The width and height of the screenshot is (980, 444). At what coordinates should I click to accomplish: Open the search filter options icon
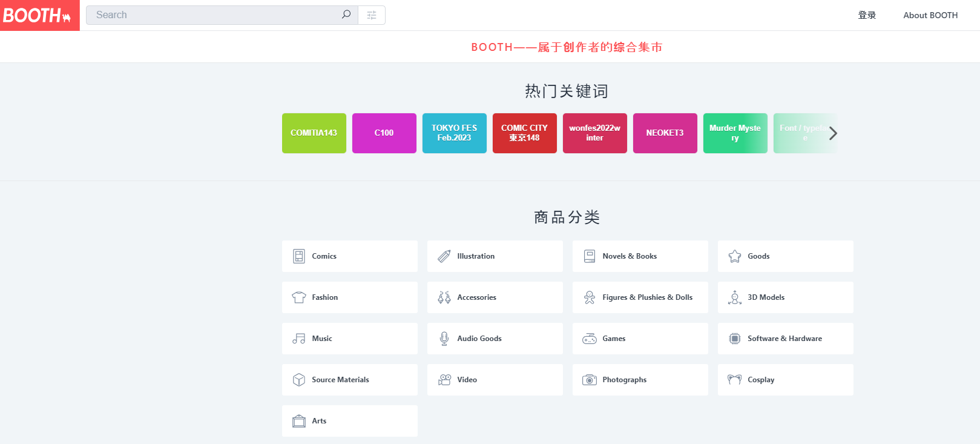tap(372, 15)
